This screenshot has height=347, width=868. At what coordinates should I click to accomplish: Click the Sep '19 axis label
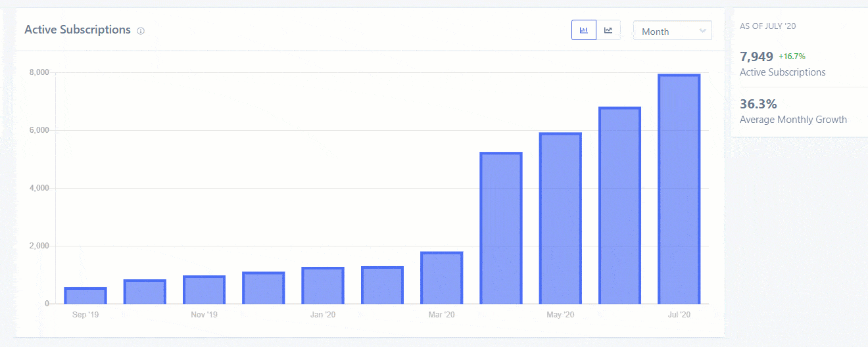(x=85, y=315)
